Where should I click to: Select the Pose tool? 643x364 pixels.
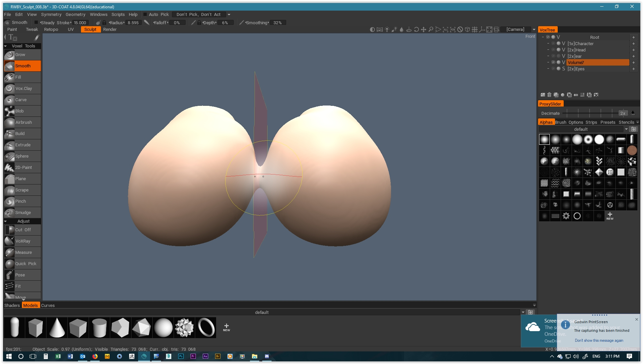(22, 275)
